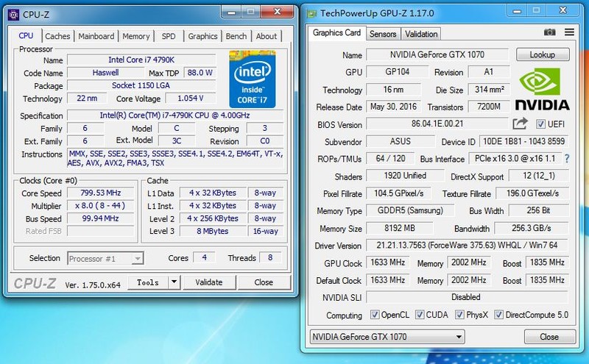
Task: Click the Multiplier value x 8.0 (8 - 44)
Action: tap(101, 206)
